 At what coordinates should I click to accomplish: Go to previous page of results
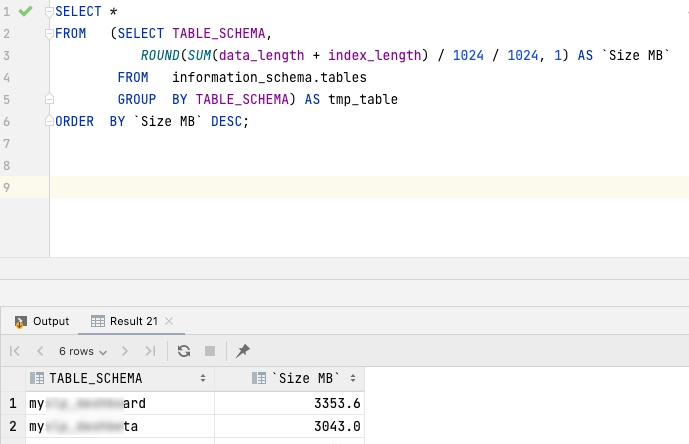(40, 351)
